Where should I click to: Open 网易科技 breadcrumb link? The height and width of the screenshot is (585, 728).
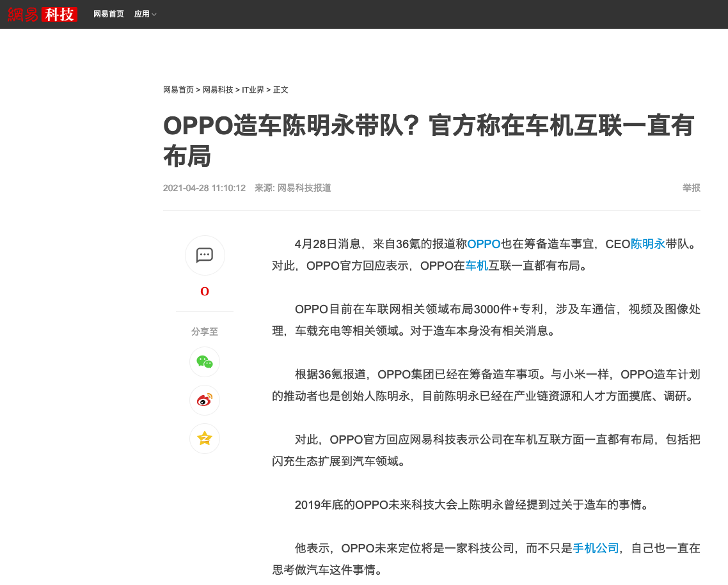(x=218, y=90)
